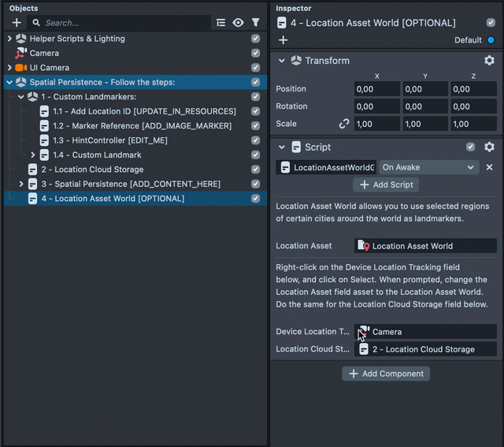Image resolution: width=504 pixels, height=447 pixels.
Task: Click the Add Script button
Action: point(386,184)
